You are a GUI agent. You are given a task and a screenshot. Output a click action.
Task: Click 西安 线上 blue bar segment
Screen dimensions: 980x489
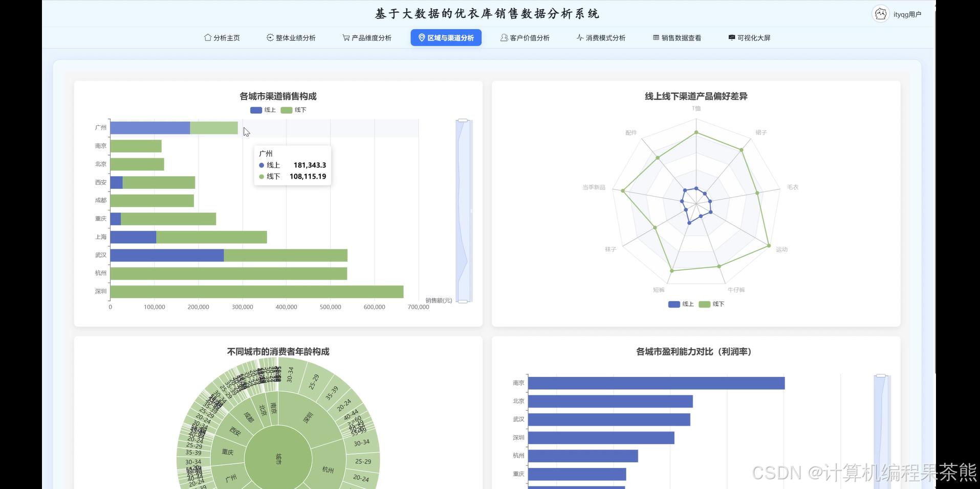(116, 183)
